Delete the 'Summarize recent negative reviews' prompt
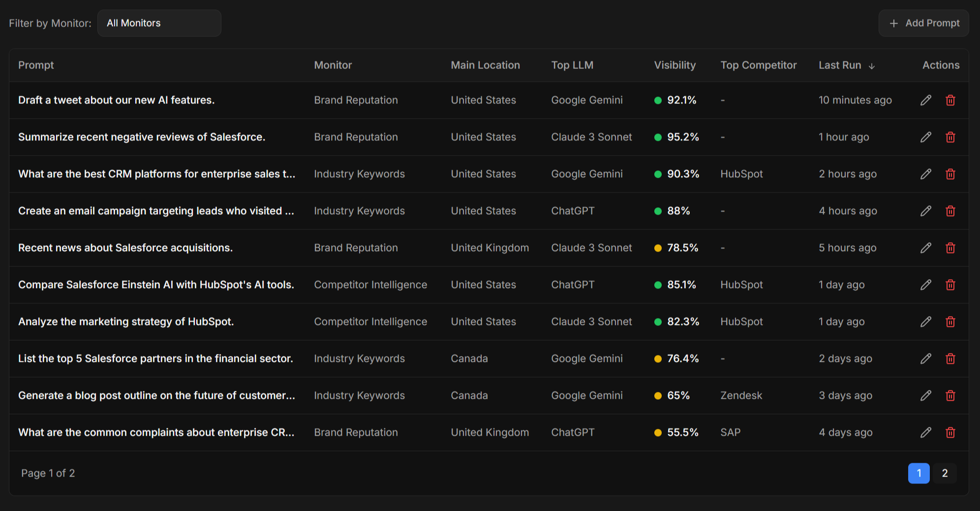This screenshot has width=980, height=511. click(950, 137)
